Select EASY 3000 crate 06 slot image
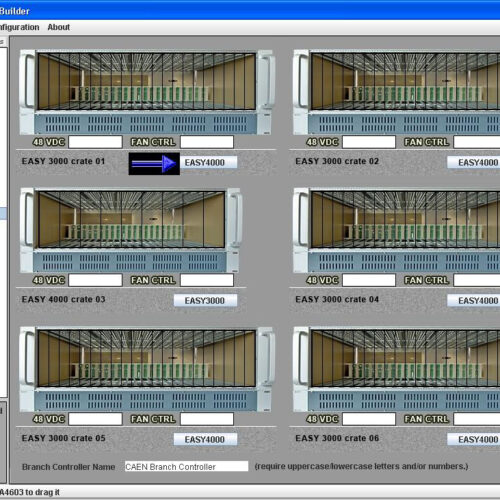The height and width of the screenshot is (500, 500). point(405,358)
